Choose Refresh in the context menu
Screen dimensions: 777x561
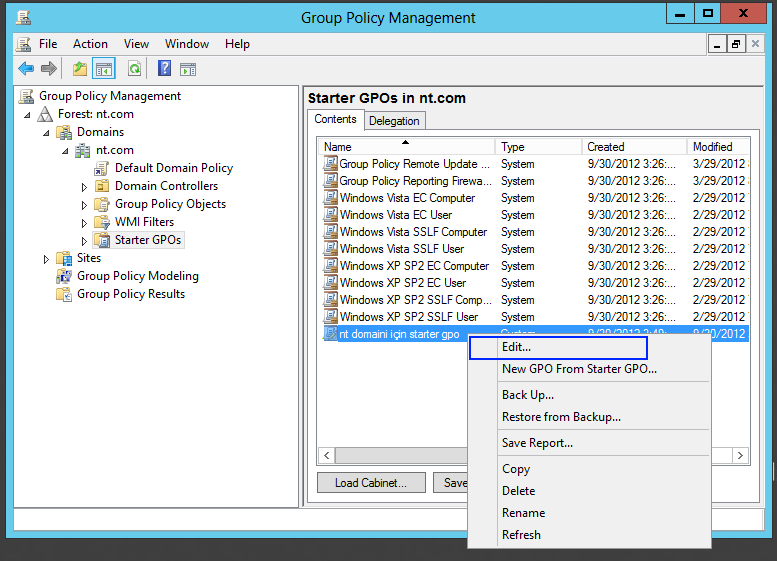tap(589, 535)
